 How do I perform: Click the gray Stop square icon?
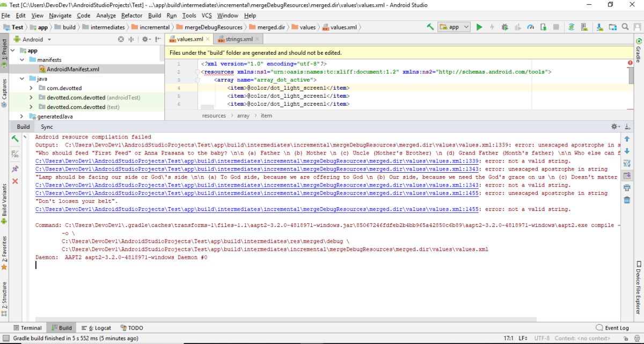pos(557,27)
